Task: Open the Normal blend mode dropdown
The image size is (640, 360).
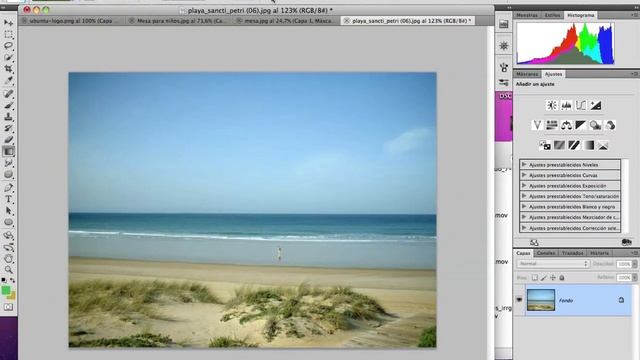Action: [x=553, y=264]
